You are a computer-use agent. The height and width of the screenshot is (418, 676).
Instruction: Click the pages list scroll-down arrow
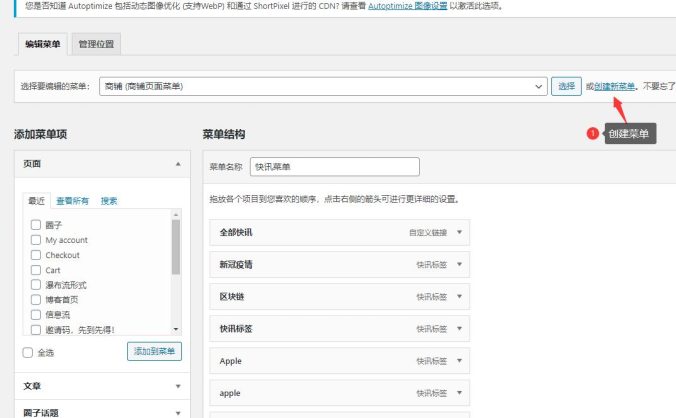click(176, 329)
